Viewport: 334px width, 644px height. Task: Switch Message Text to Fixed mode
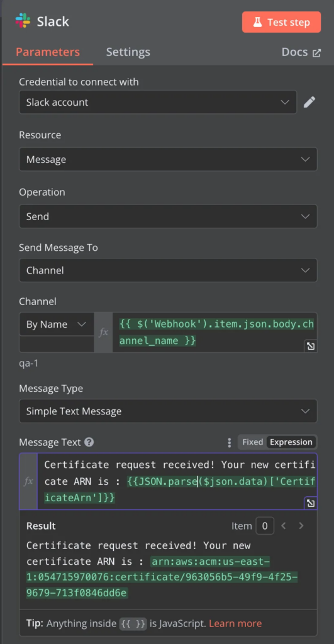pyautogui.click(x=252, y=442)
